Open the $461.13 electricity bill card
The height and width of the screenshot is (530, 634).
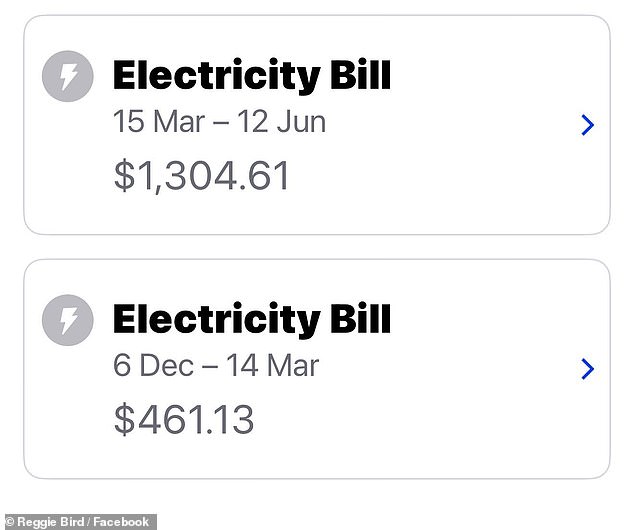[x=317, y=369]
